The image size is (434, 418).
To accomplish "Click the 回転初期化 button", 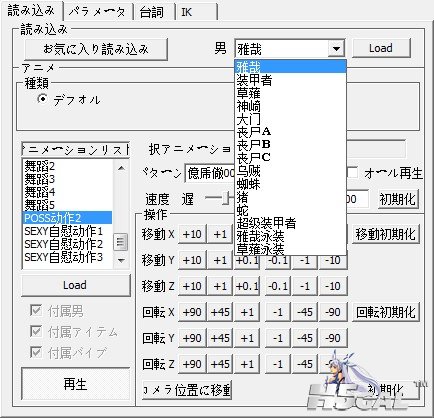I will coord(385,312).
